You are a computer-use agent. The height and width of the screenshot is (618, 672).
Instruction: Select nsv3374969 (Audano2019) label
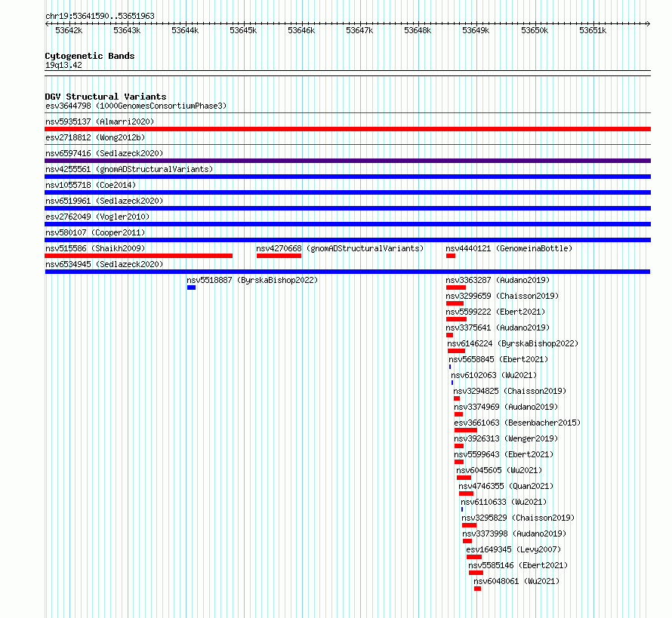(x=506, y=407)
